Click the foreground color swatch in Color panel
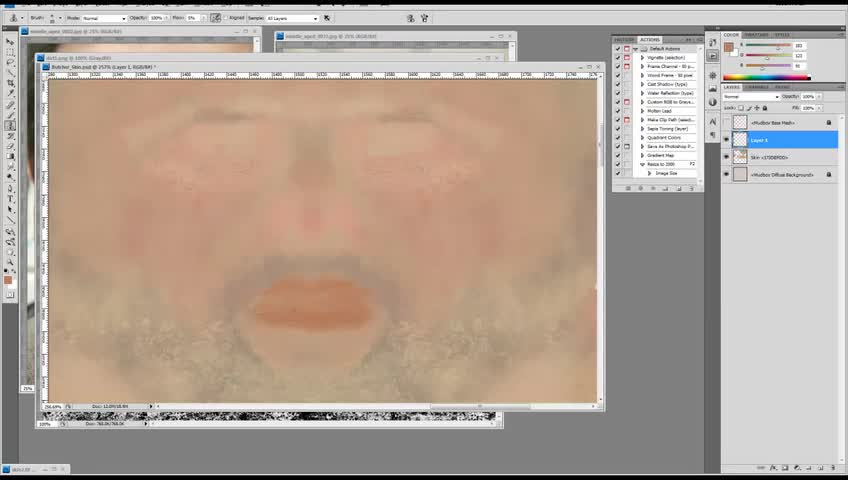848x480 pixels. [728, 47]
